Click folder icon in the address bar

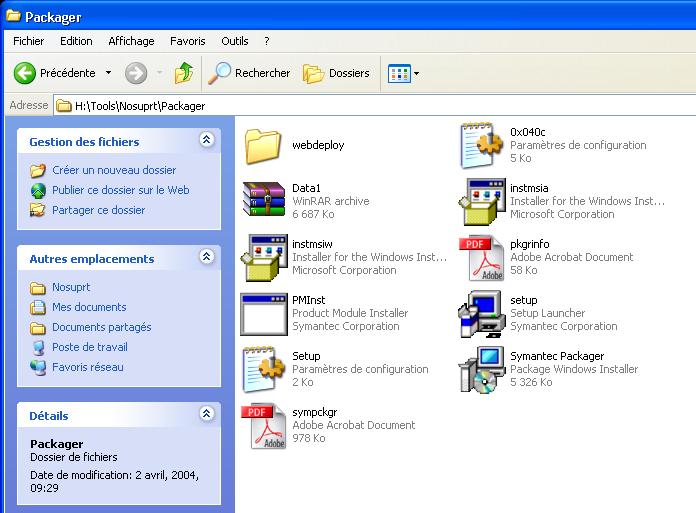(x=64, y=106)
